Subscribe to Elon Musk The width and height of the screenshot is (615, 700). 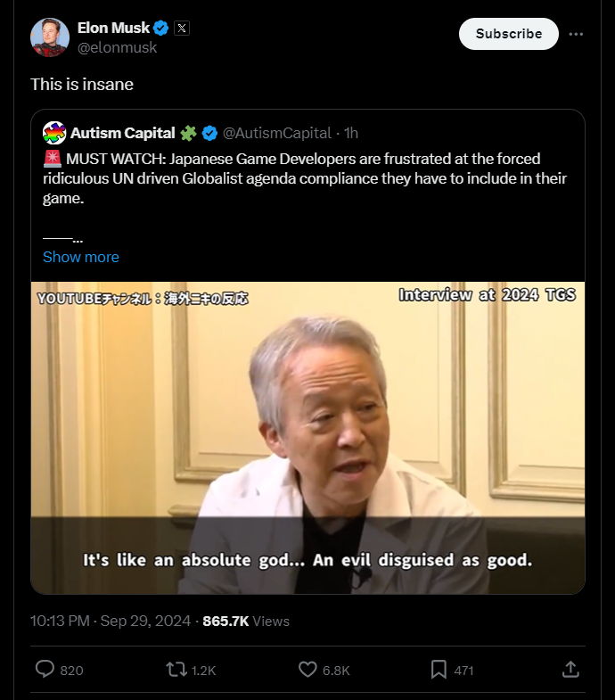[x=508, y=34]
